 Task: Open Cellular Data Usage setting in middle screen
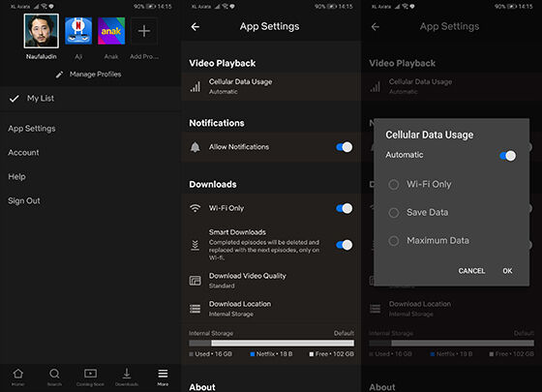pyautogui.click(x=271, y=86)
